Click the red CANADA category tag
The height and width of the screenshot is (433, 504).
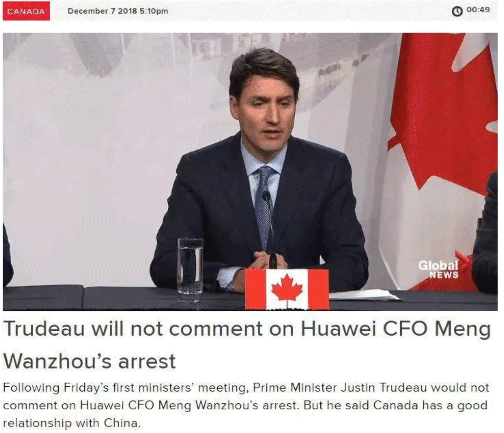(x=26, y=11)
